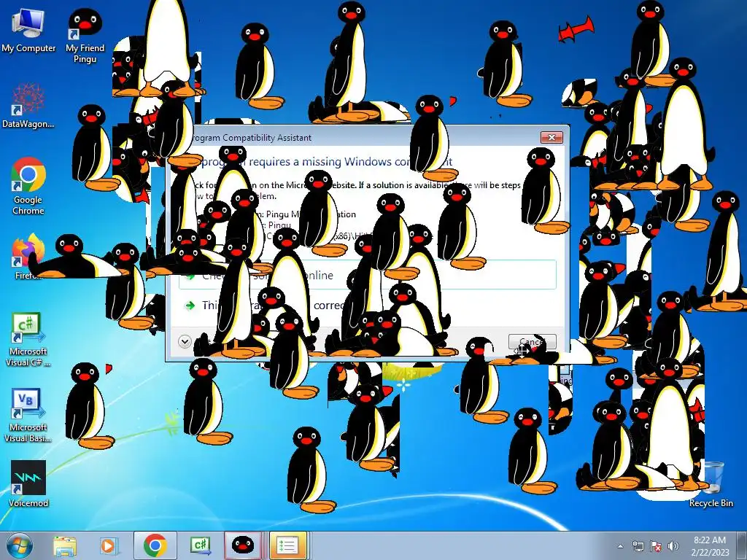Viewport: 747px width, 560px height.
Task: Open network status tray icon
Action: pos(638,546)
